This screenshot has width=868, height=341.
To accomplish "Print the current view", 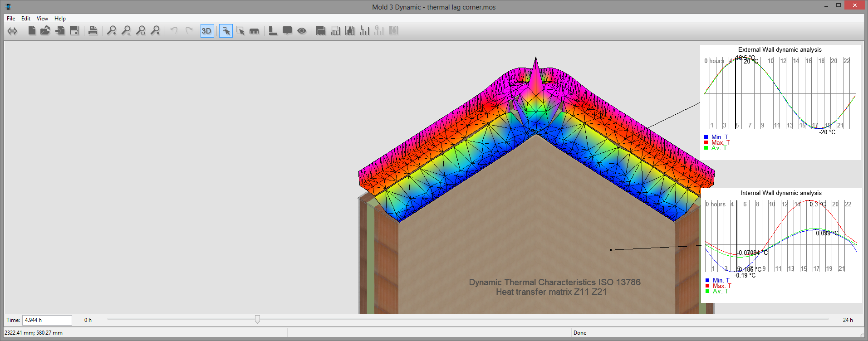I will click(93, 31).
